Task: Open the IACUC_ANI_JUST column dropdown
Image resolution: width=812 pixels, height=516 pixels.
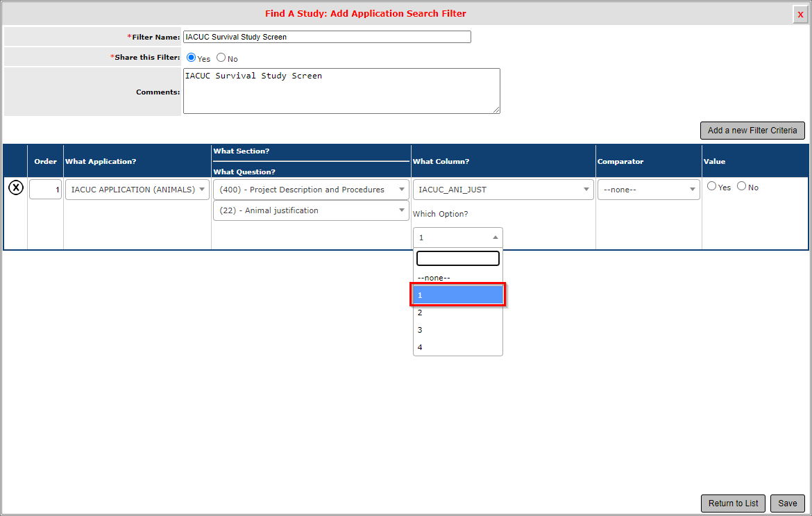Action: point(503,190)
